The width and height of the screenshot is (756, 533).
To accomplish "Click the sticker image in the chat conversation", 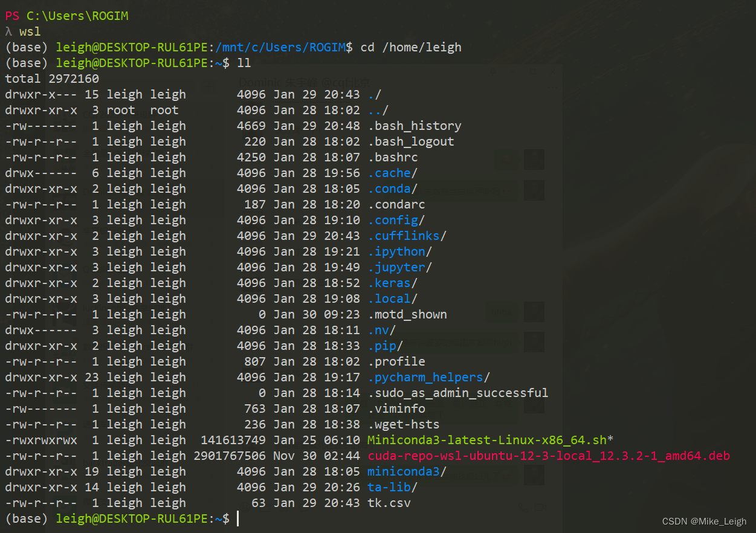I will [506, 161].
